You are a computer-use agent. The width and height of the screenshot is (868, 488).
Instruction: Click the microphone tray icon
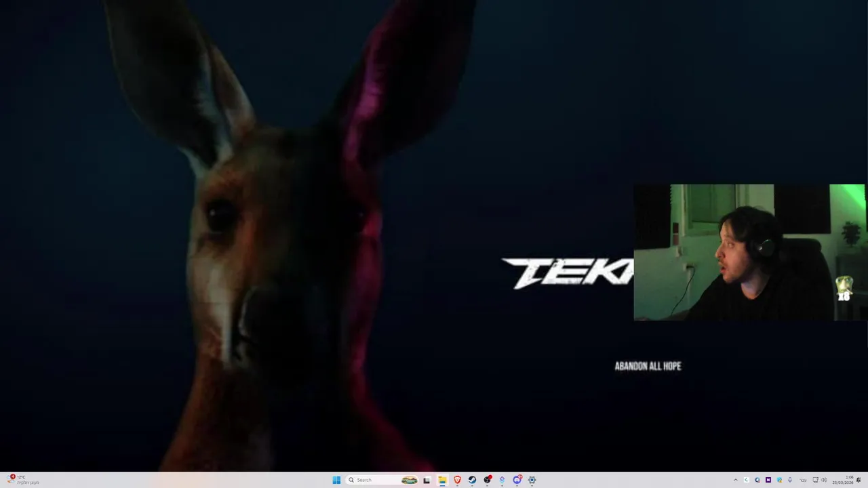[x=790, y=480]
